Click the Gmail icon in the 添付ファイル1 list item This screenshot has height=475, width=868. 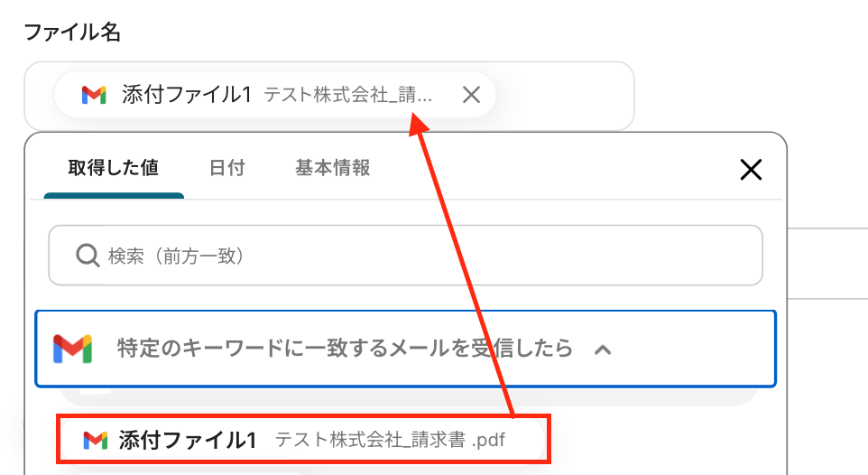point(96,440)
